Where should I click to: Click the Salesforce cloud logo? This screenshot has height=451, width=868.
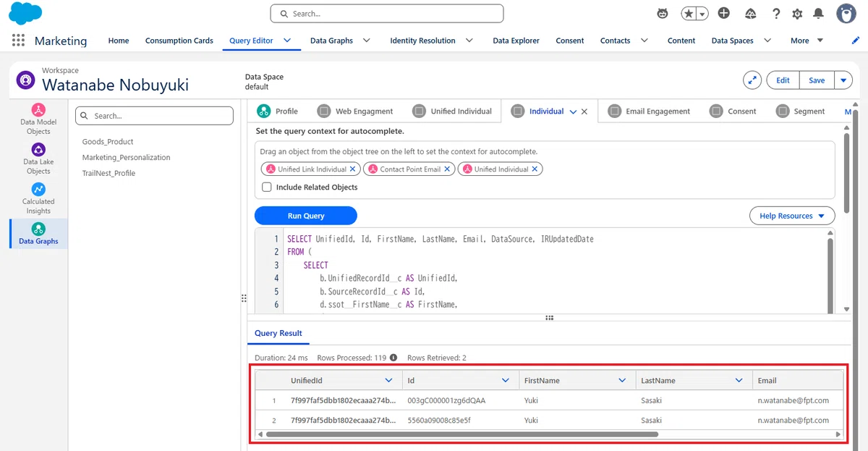tap(25, 13)
